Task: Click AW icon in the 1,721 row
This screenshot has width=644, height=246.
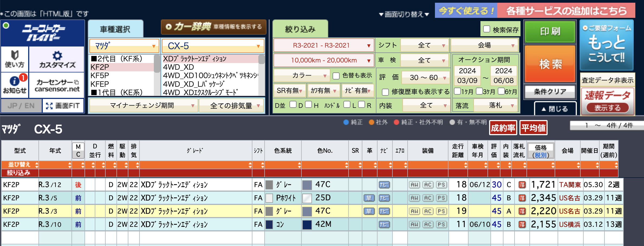Action: pos(414,185)
